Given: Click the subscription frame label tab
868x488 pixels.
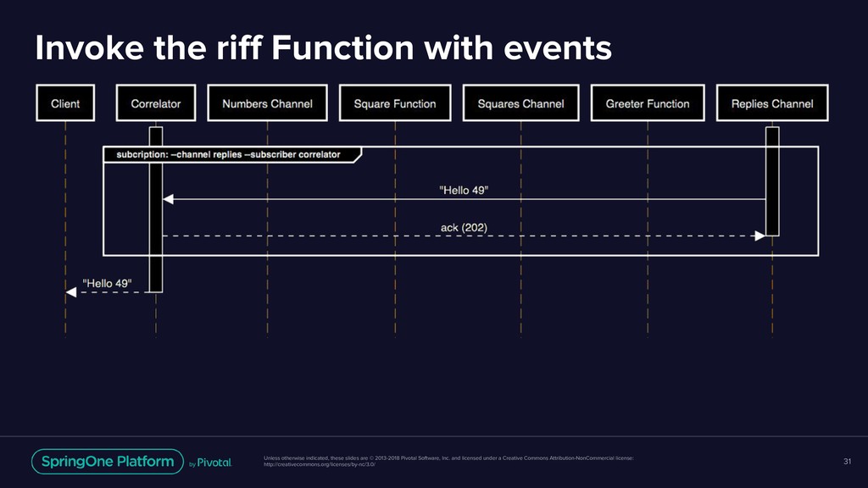Looking at the screenshot, I should click(232, 155).
